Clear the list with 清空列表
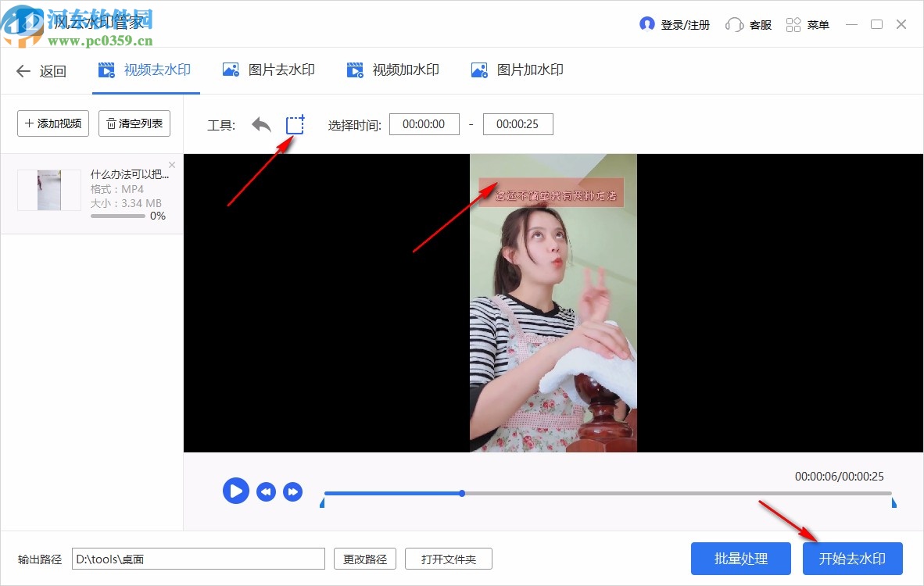924x586 pixels. pyautogui.click(x=134, y=123)
